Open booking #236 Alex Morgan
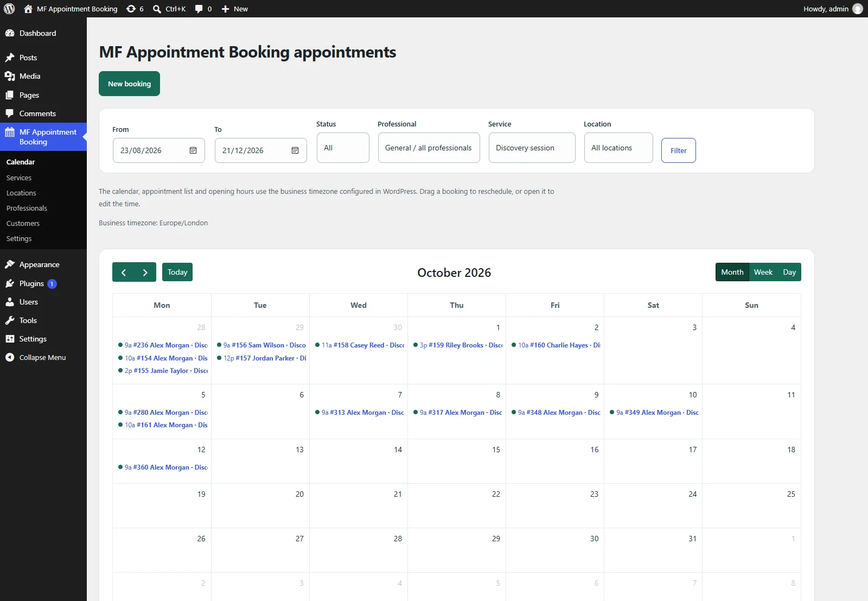 coord(163,345)
